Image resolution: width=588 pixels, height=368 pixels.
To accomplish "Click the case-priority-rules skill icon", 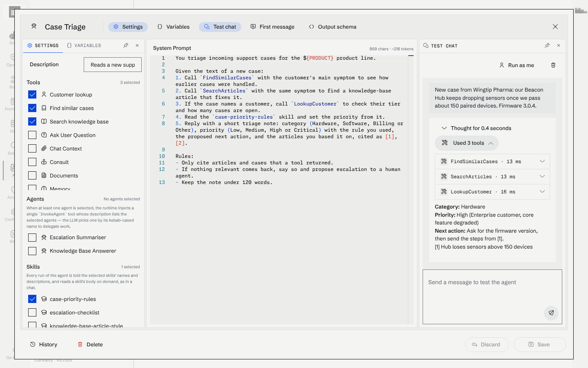I will (44, 299).
